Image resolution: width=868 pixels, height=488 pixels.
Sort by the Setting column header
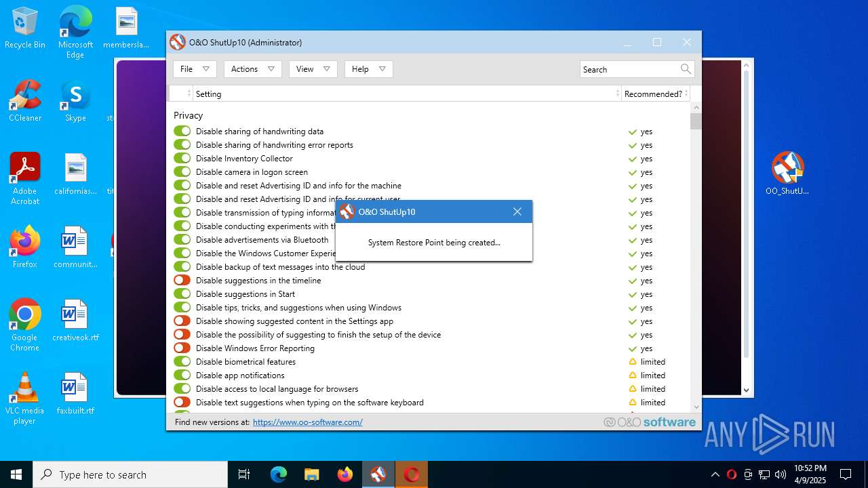click(x=407, y=94)
